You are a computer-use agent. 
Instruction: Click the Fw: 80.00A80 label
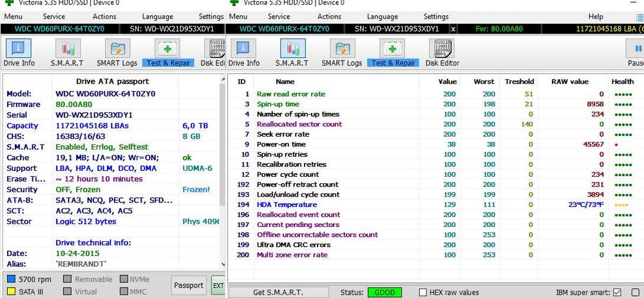point(499,29)
